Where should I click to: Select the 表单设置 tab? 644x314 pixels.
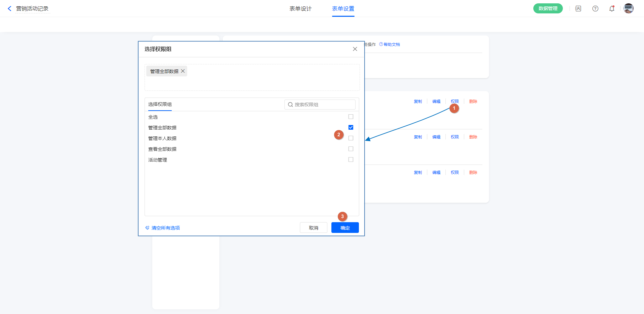[x=343, y=9]
